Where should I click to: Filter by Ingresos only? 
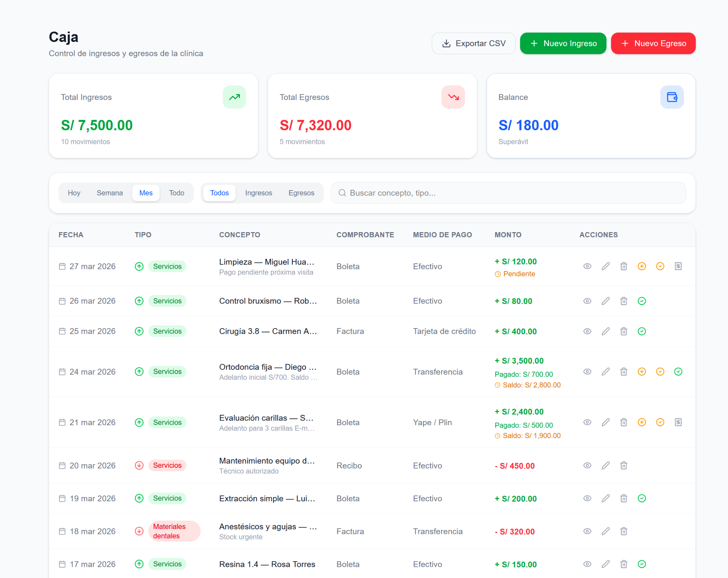pyautogui.click(x=258, y=193)
